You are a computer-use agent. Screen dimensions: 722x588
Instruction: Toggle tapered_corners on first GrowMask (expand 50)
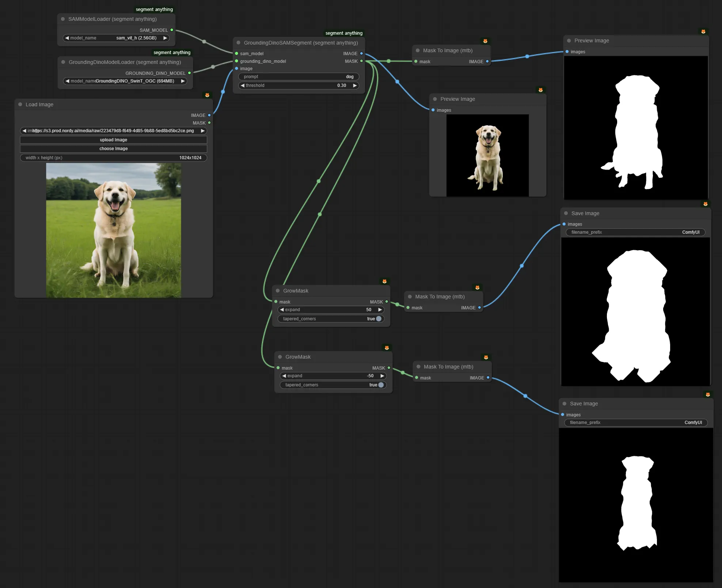point(379,319)
